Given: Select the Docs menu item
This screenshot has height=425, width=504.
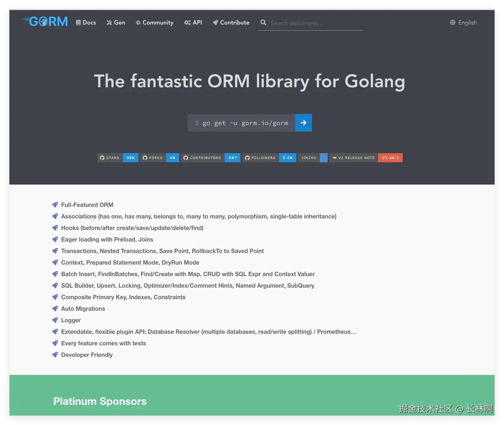Looking at the screenshot, I should point(89,22).
